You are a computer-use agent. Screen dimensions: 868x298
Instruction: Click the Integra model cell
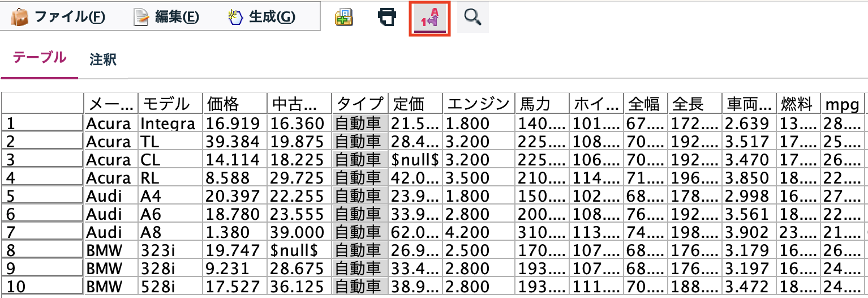[x=171, y=123]
